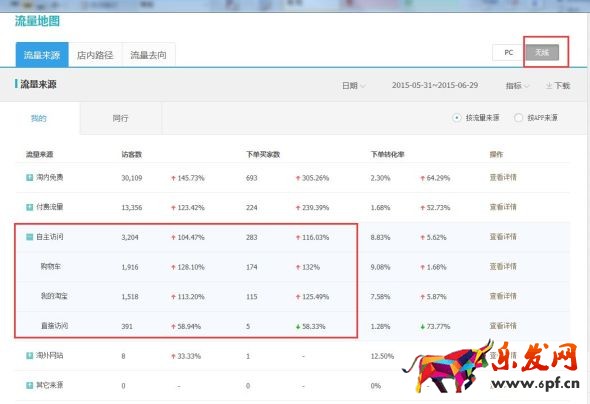Switch to the 店内路径 tab
590x404 pixels.
(95, 55)
